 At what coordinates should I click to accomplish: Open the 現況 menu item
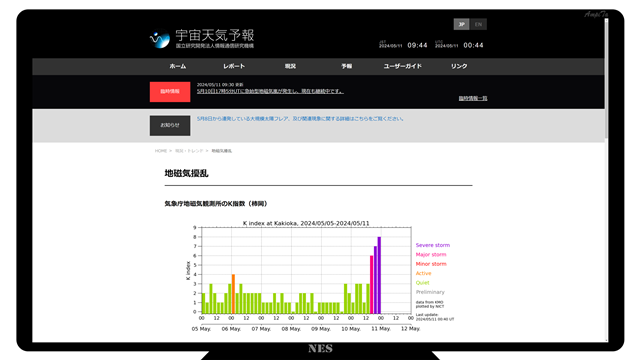(x=290, y=66)
